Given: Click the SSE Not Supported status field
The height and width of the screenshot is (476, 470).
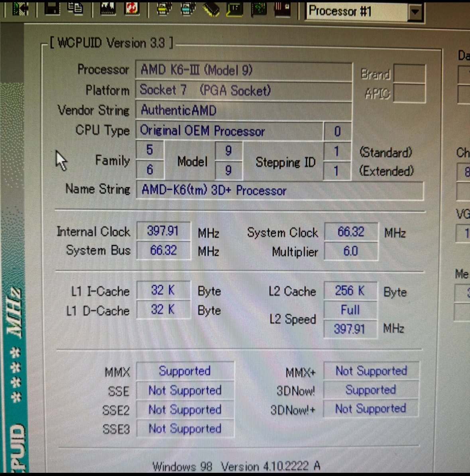Looking at the screenshot, I should [x=185, y=390].
